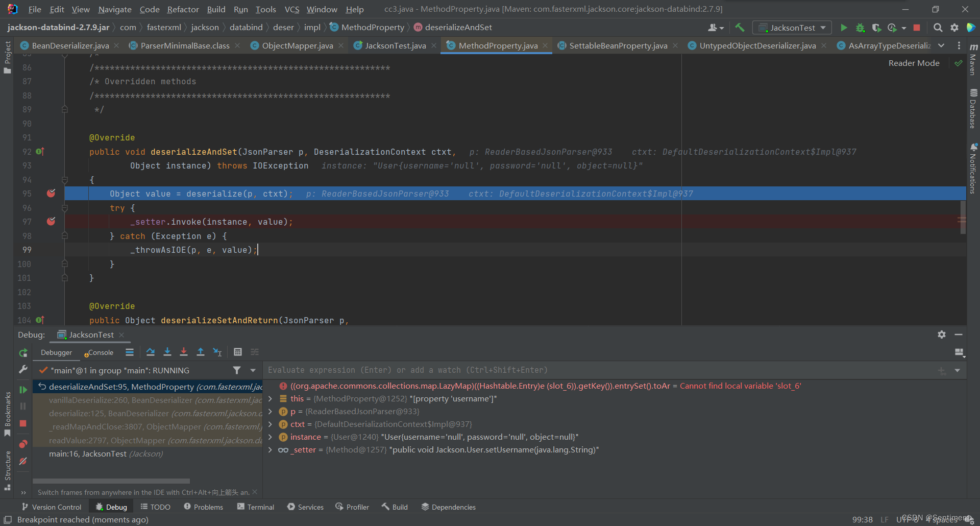The height and width of the screenshot is (526, 980).
Task: Click View Breakpoints icon in debug sidebar
Action: [x=23, y=444]
